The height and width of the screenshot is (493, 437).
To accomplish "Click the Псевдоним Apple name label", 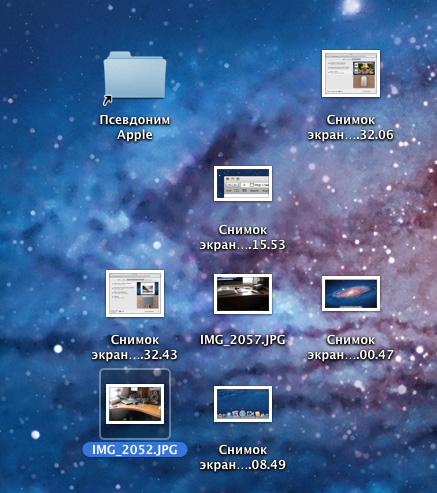I will 135,127.
